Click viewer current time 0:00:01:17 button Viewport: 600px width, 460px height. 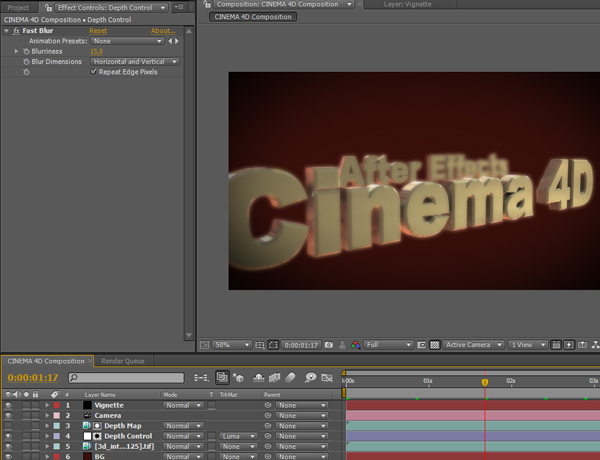(301, 345)
